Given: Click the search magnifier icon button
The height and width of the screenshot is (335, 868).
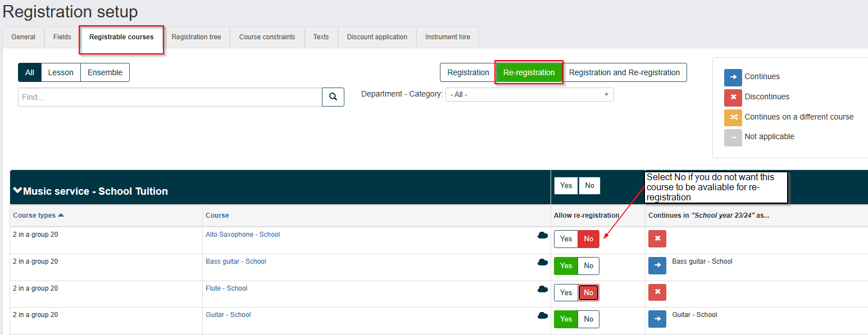Looking at the screenshot, I should point(333,97).
